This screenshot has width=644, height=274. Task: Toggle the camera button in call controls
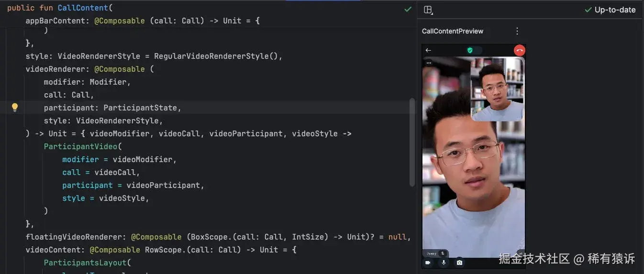pyautogui.click(x=428, y=263)
